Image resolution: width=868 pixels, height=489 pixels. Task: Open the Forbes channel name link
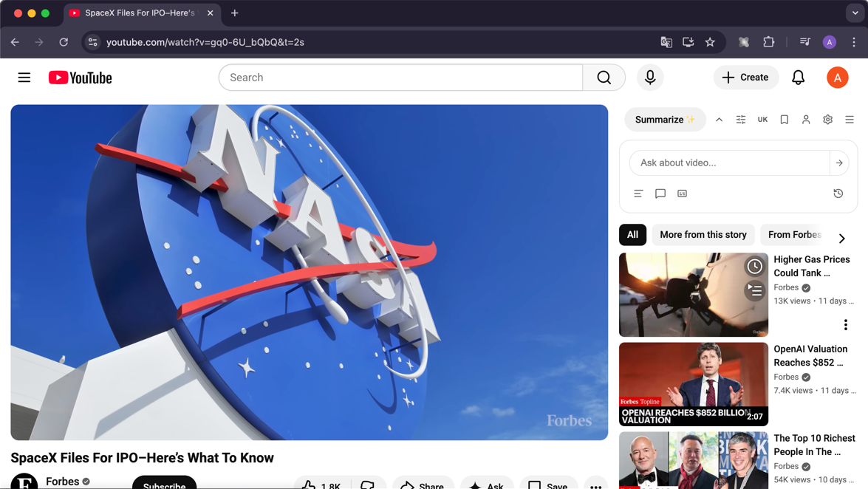tap(63, 482)
